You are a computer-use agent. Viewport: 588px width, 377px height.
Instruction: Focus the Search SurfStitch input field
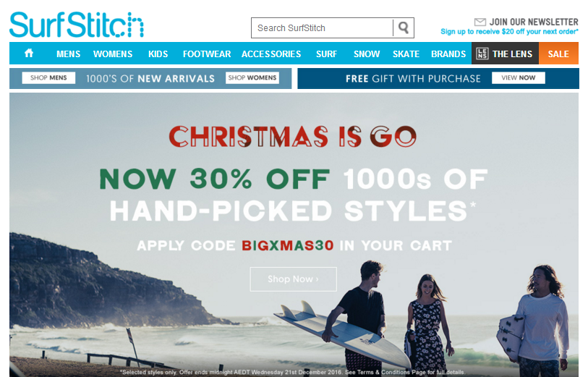[x=323, y=27]
